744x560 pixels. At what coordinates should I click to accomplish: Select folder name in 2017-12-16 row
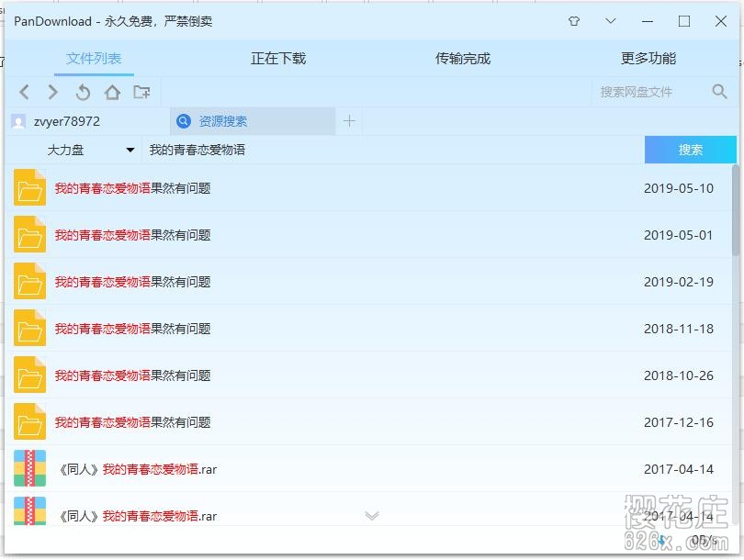tap(132, 422)
